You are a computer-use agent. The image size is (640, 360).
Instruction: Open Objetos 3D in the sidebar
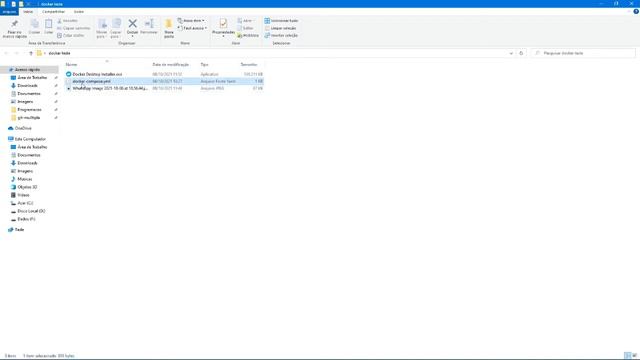click(x=27, y=187)
